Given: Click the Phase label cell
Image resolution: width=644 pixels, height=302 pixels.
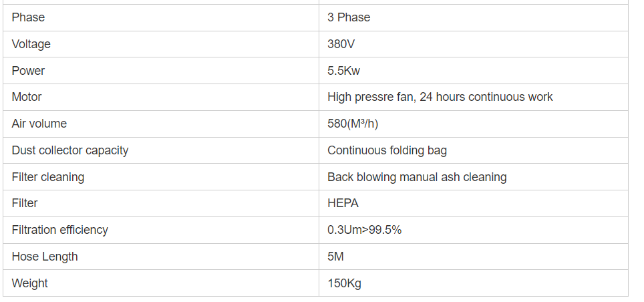Looking at the screenshot, I should tap(28, 17).
